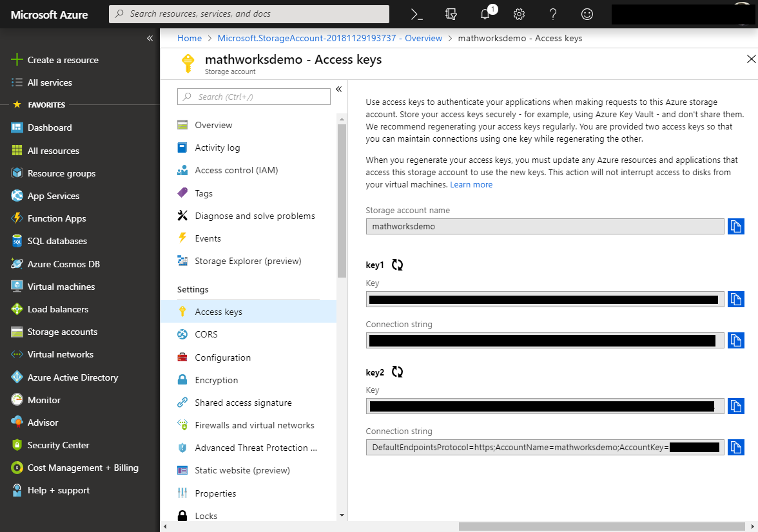Select Shared access signature in menu
This screenshot has width=758, height=532.
point(243,403)
